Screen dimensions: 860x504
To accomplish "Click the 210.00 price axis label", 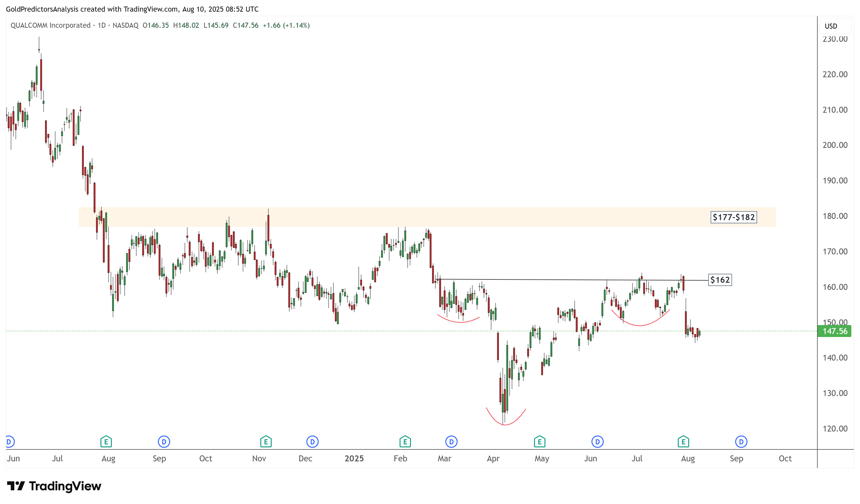I will point(835,110).
